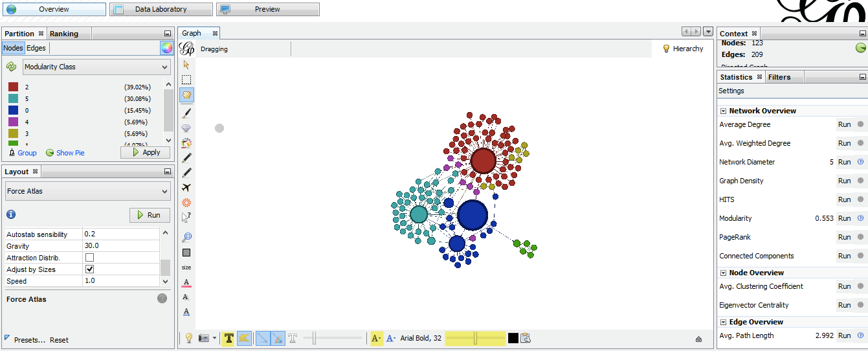Take a screenshot with the camera icon
Screen dimensions: 868x351
coord(205,338)
